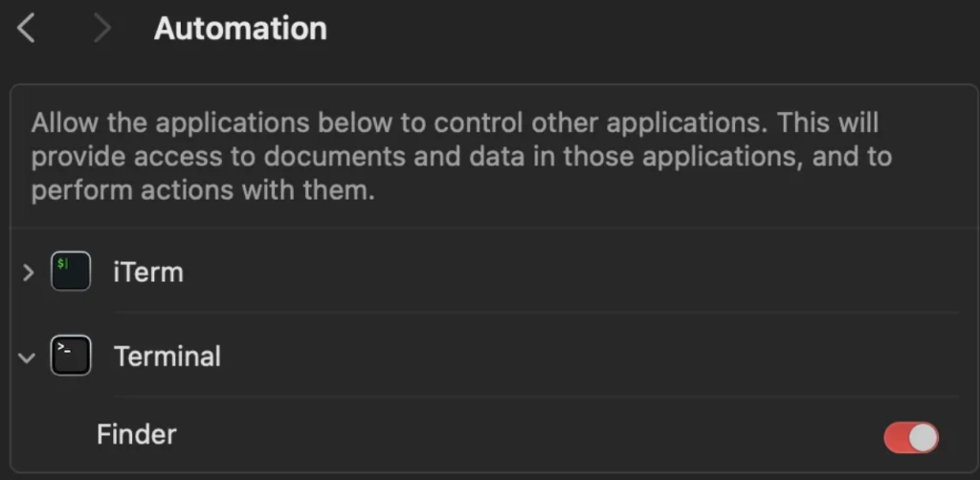
Task: Click the white prompt inside Terminal icon
Action: click(x=64, y=348)
